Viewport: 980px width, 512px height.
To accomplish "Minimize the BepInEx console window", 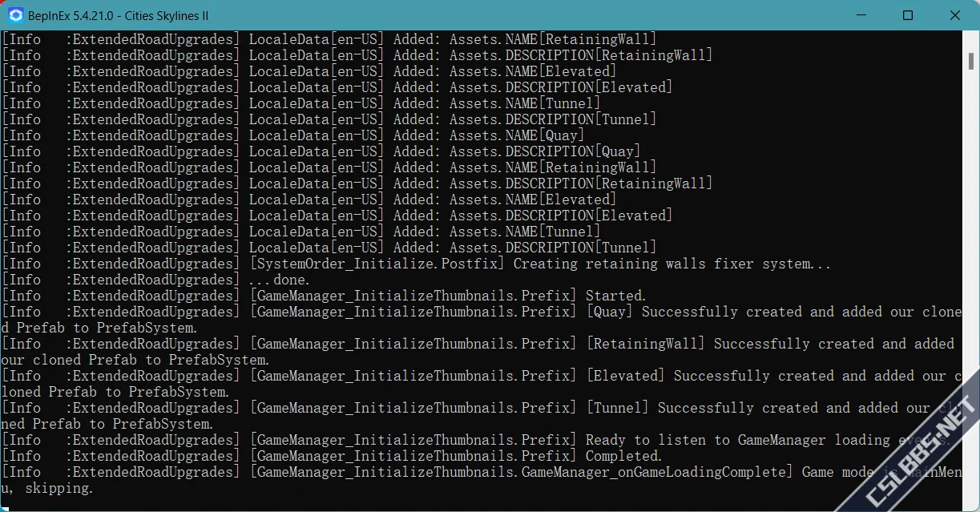I will pyautogui.click(x=861, y=15).
